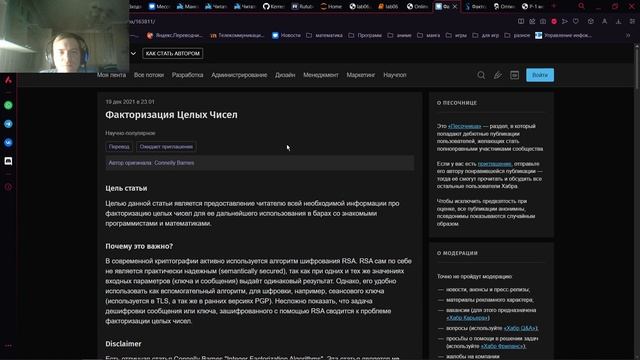This screenshot has width=640, height=360.
Task: Open the манга bookmarks folder
Action: click(x=429, y=36)
